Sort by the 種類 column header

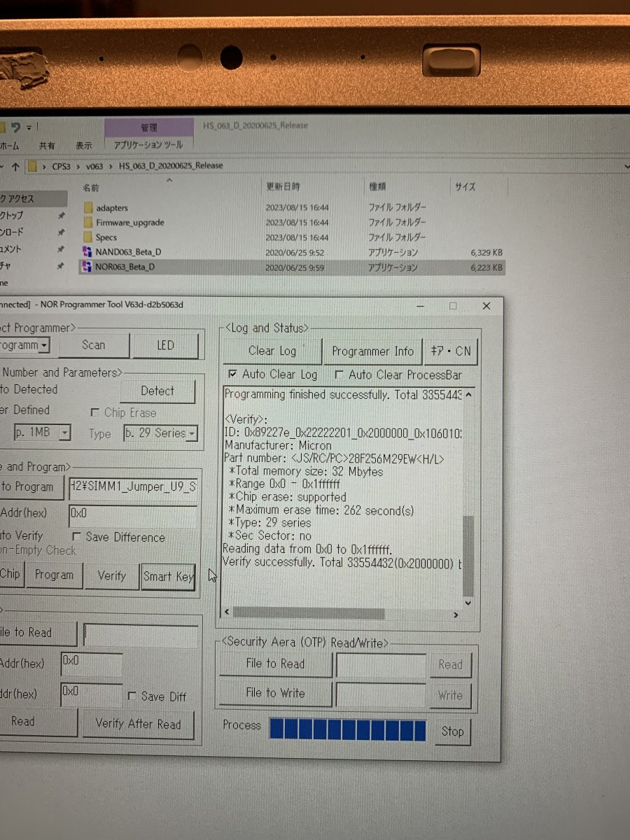(x=378, y=187)
